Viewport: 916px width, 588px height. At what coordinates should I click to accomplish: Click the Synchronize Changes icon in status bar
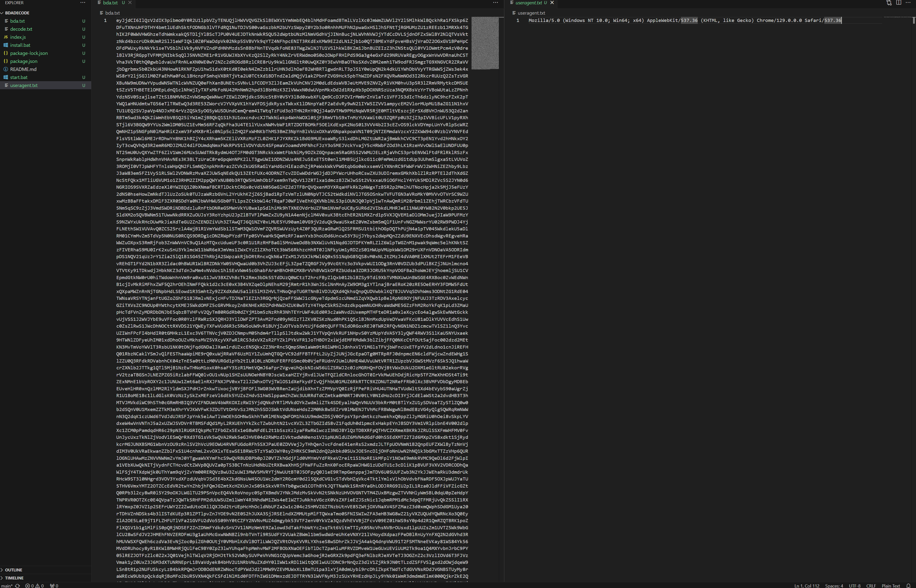click(x=18, y=586)
